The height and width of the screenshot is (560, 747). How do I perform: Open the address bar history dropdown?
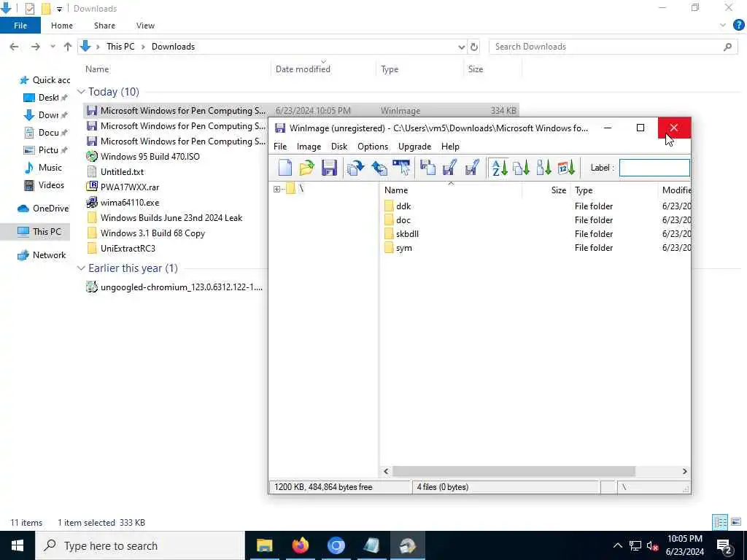click(x=461, y=47)
